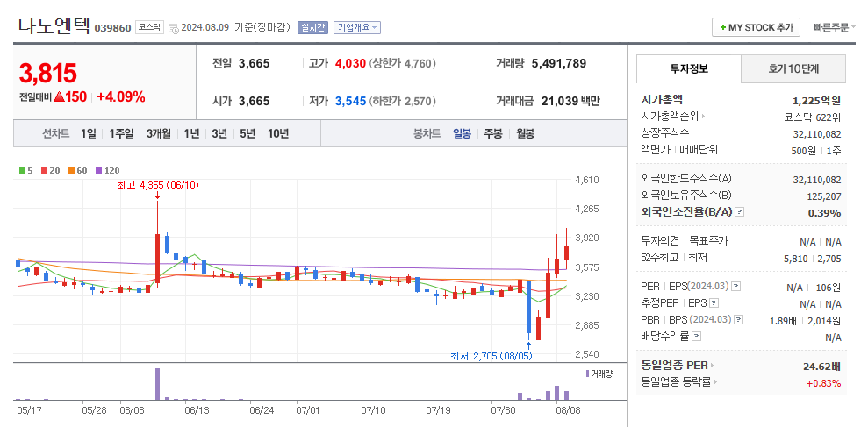Click the help icon beside 배당수익률

(x=696, y=336)
